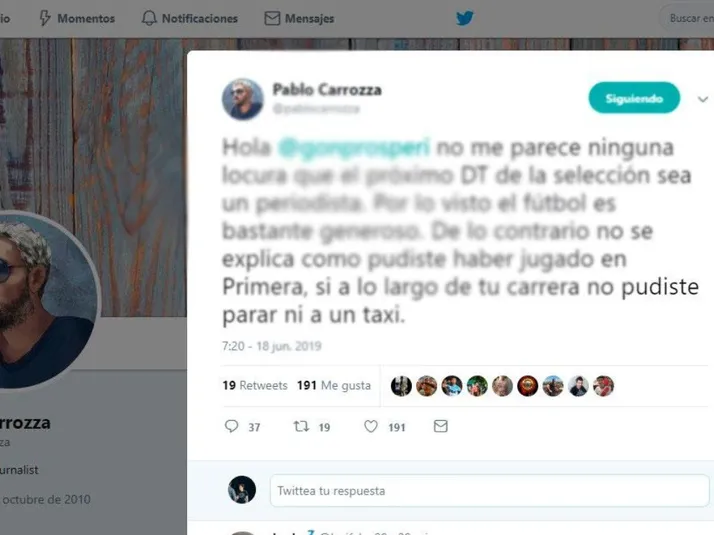The image size is (714, 535).
Task: Expand tweet options chevron beside Siguiendo
Action: pos(703,99)
